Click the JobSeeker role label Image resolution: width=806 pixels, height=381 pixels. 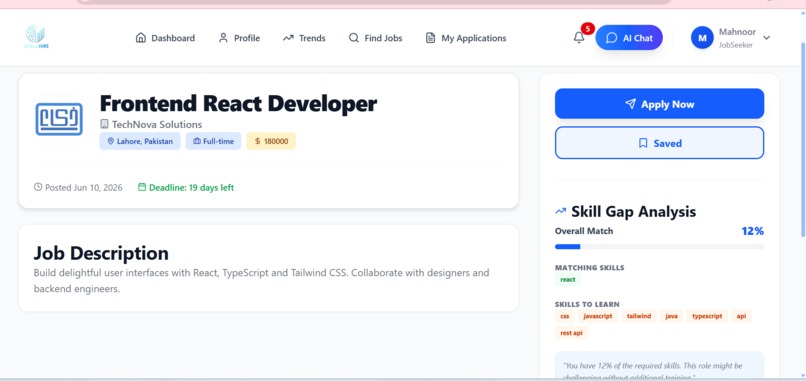click(x=736, y=45)
